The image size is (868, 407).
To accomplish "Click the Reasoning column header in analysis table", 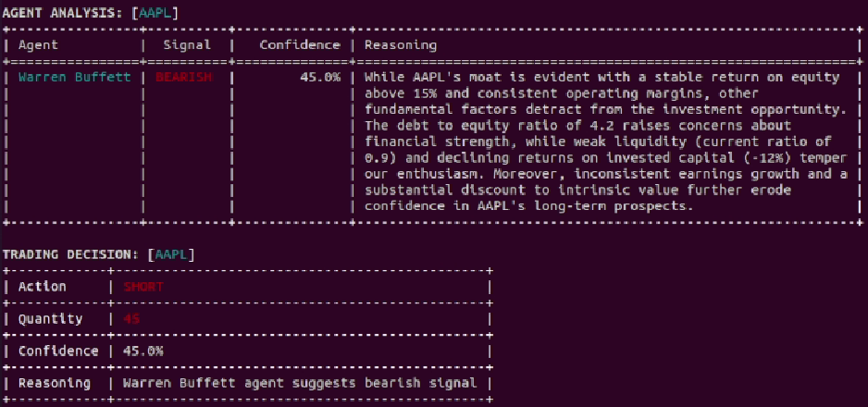I will [x=401, y=44].
